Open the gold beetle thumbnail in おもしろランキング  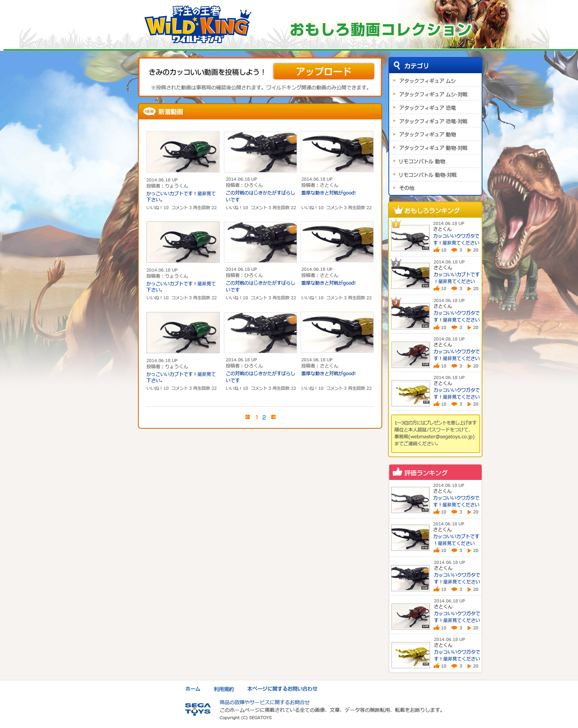click(x=410, y=393)
